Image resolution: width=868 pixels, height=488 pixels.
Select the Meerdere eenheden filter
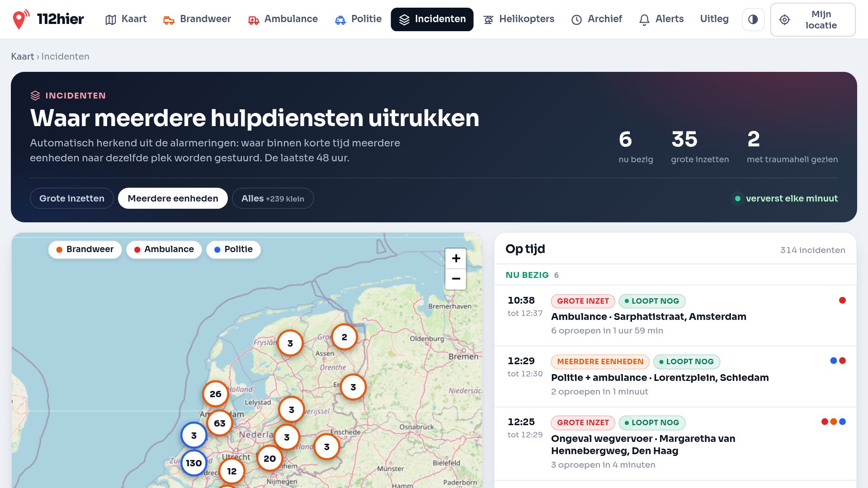point(173,198)
